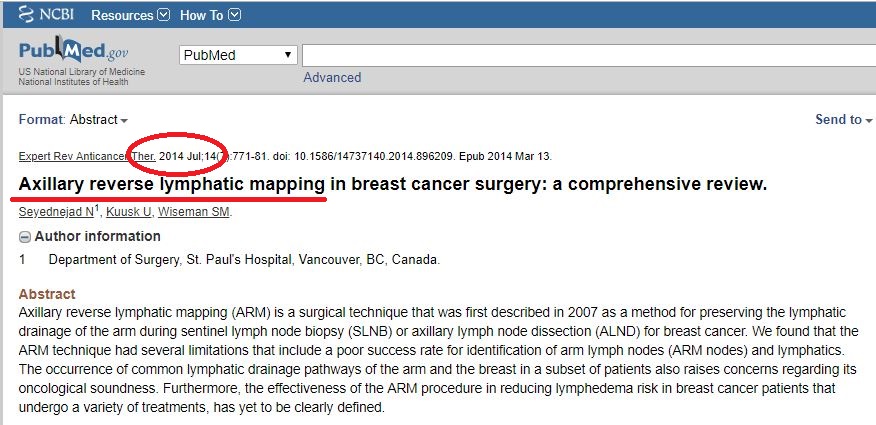
Task: Click the Advanced search link
Action: (332, 77)
